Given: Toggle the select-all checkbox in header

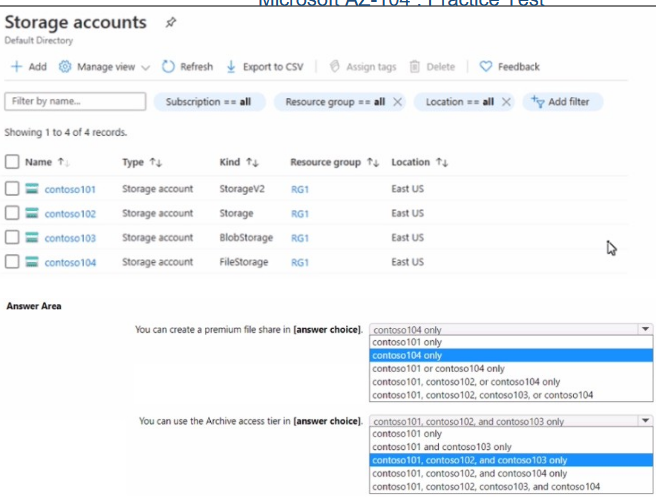Looking at the screenshot, I should tap(12, 162).
